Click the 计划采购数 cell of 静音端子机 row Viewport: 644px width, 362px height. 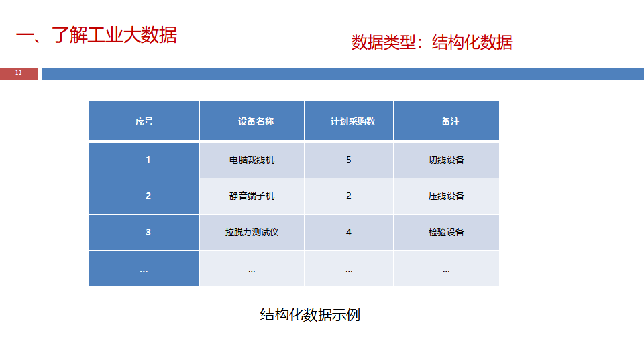click(349, 196)
